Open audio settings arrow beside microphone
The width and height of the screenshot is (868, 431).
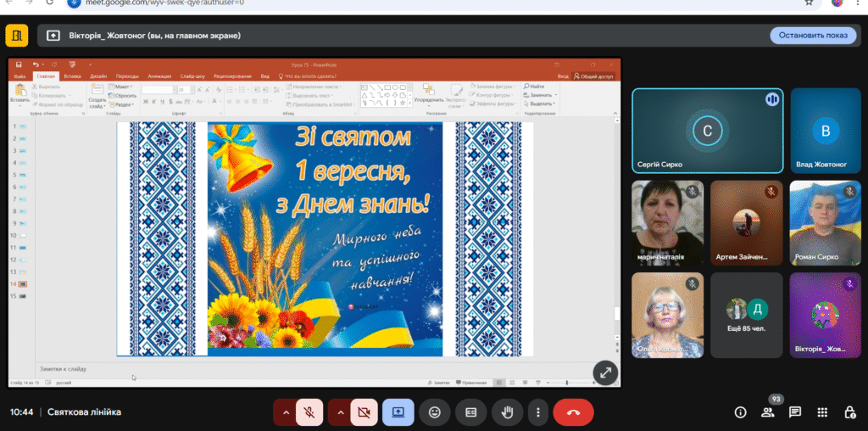286,412
